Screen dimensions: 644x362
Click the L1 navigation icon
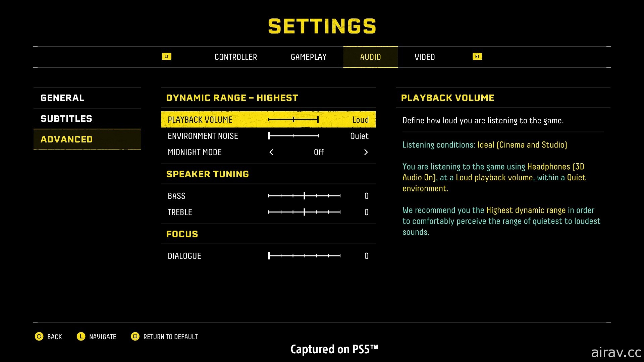(x=166, y=57)
